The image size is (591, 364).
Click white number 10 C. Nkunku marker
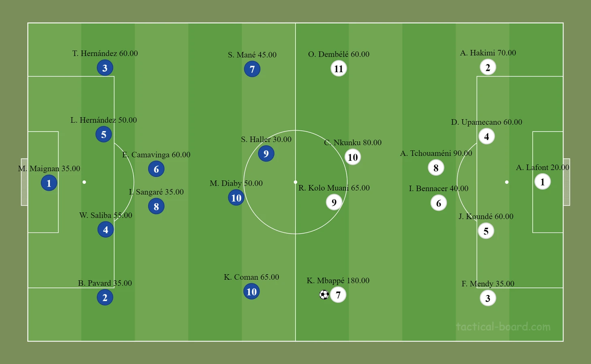[353, 157]
